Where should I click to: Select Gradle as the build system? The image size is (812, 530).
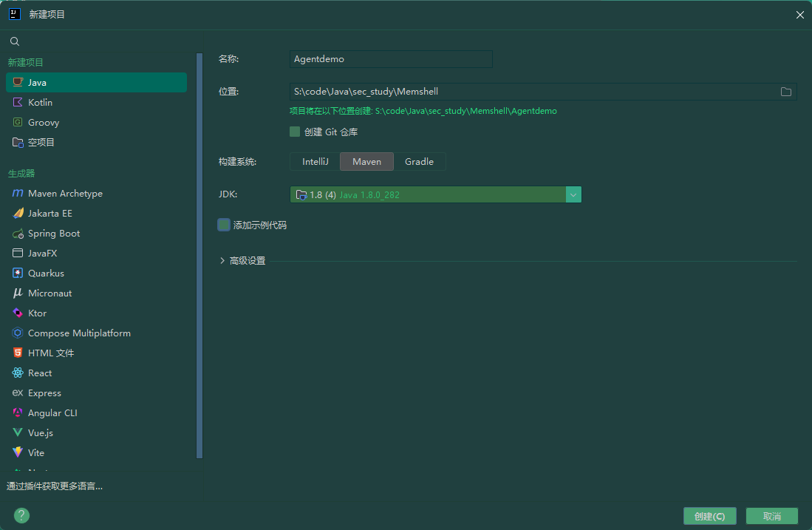coord(420,162)
